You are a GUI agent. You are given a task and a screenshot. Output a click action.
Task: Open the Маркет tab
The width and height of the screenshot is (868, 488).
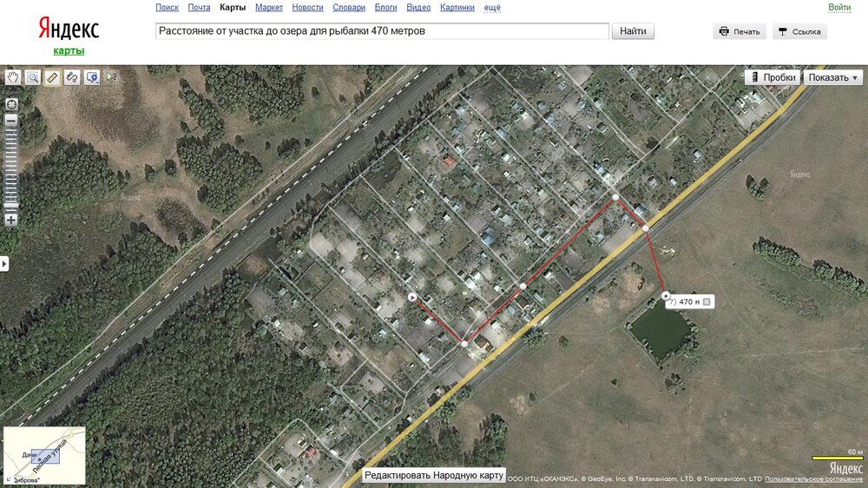tap(269, 7)
